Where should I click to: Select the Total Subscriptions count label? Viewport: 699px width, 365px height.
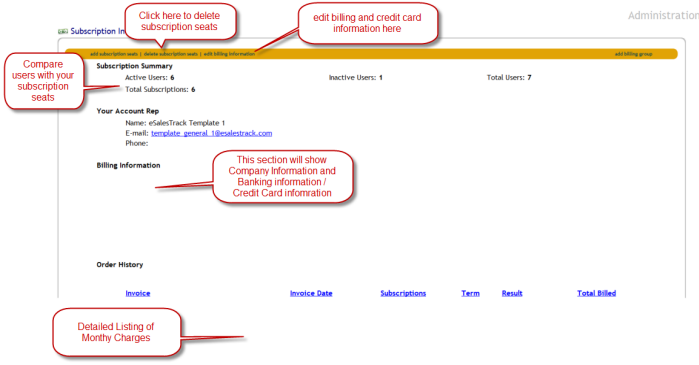[x=160, y=90]
